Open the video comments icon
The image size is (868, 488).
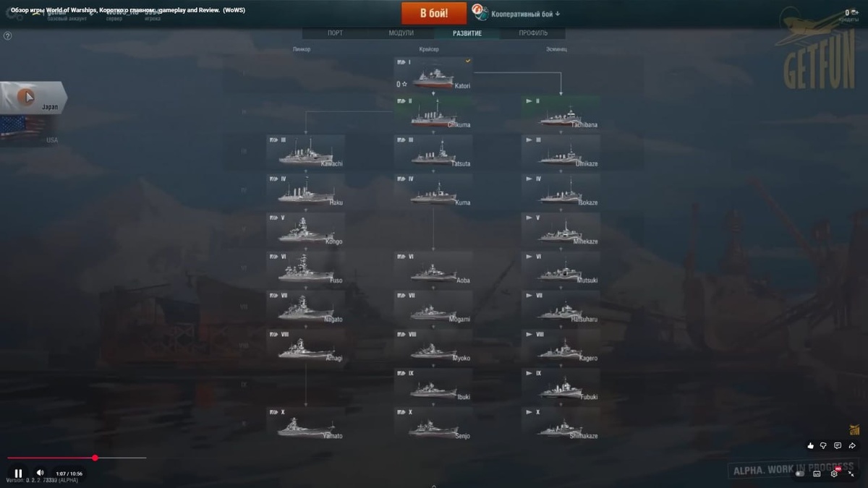click(838, 445)
